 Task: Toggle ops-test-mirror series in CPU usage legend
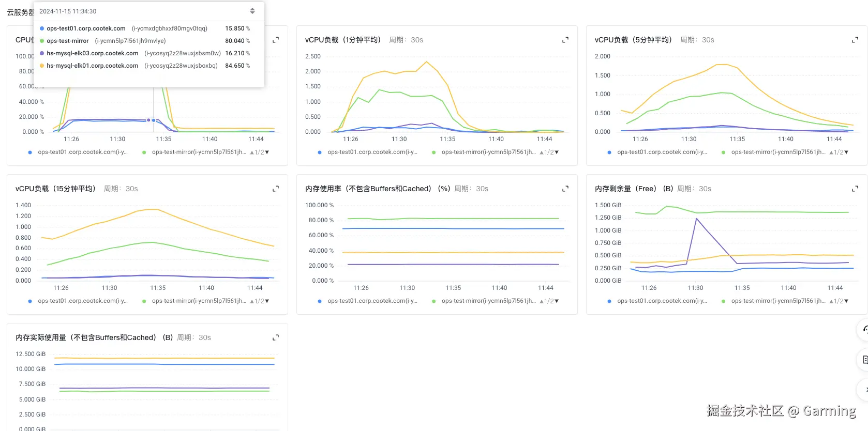click(194, 152)
